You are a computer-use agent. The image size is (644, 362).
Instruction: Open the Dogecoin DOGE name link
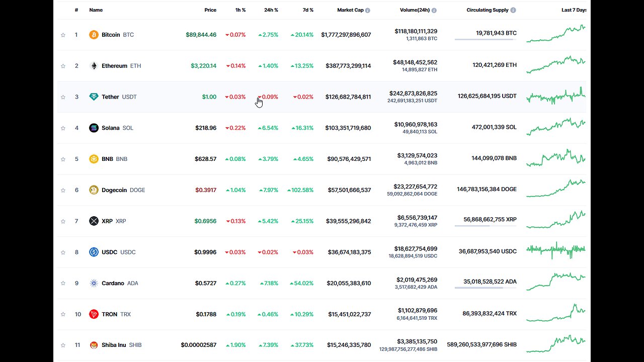(x=123, y=190)
